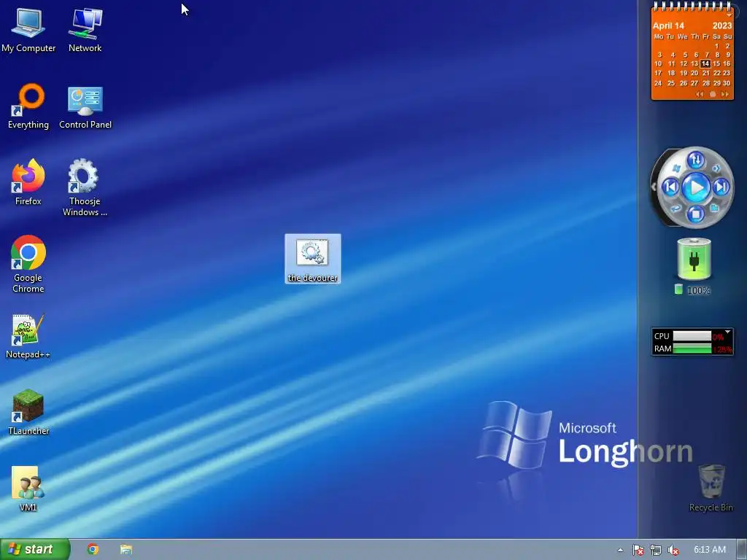Click the RAM usage bar
This screenshot has width=747, height=560.
(692, 349)
